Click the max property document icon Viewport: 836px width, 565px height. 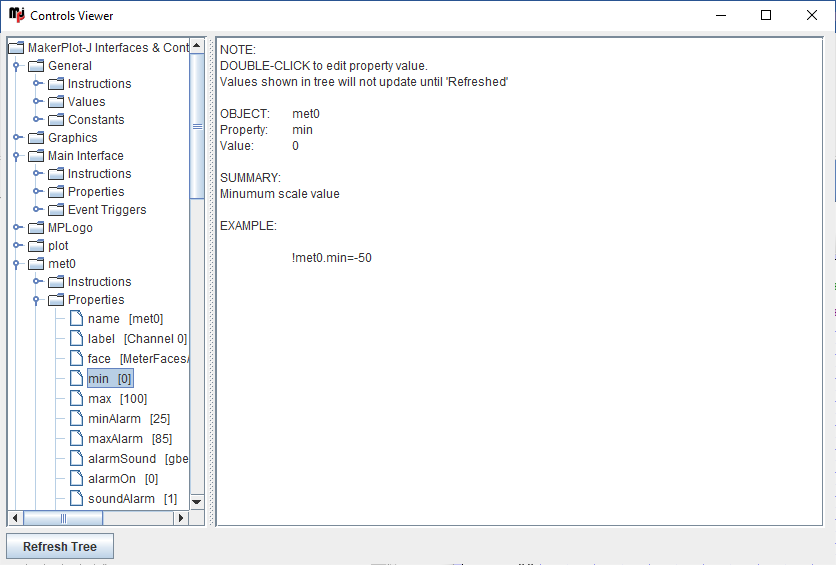point(77,399)
